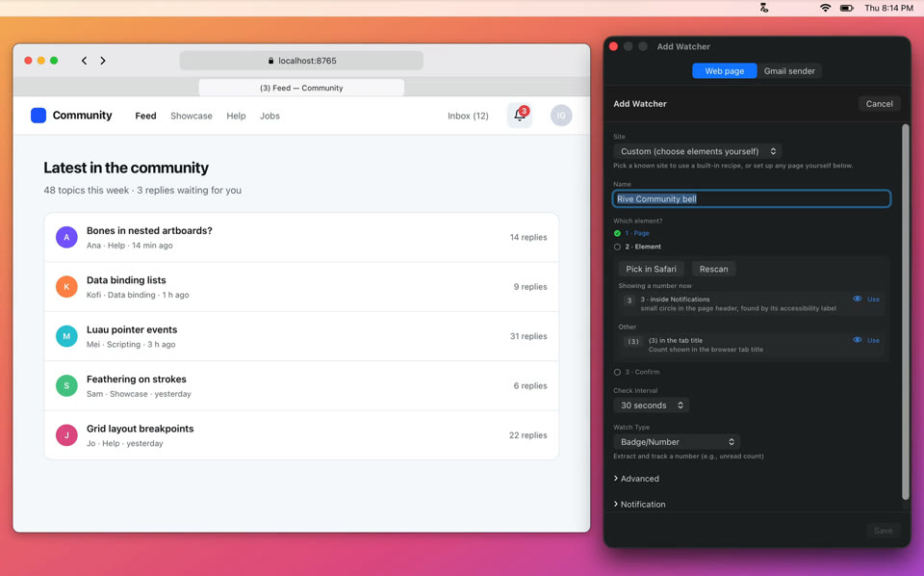Select the 2 · Element step radio
Screen dimensions: 924x576
tap(617, 247)
